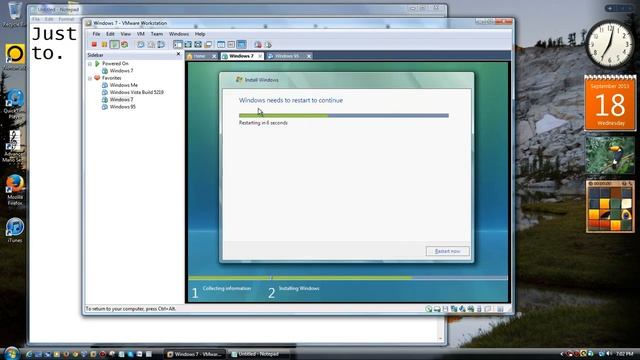Click the Unity mode toolbar icon
This screenshot has height=360, width=640.
coord(208,44)
